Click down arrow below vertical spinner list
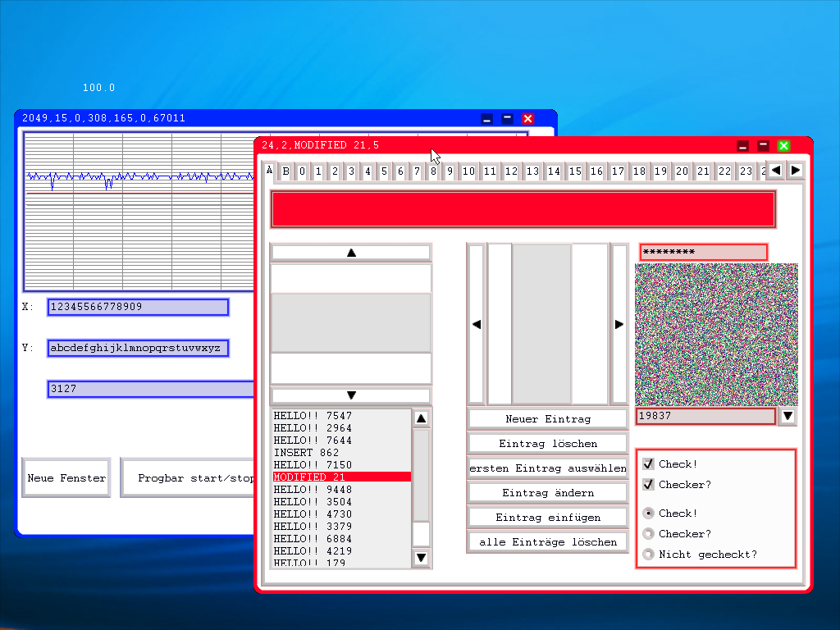Image resolution: width=840 pixels, height=630 pixels. click(x=351, y=395)
